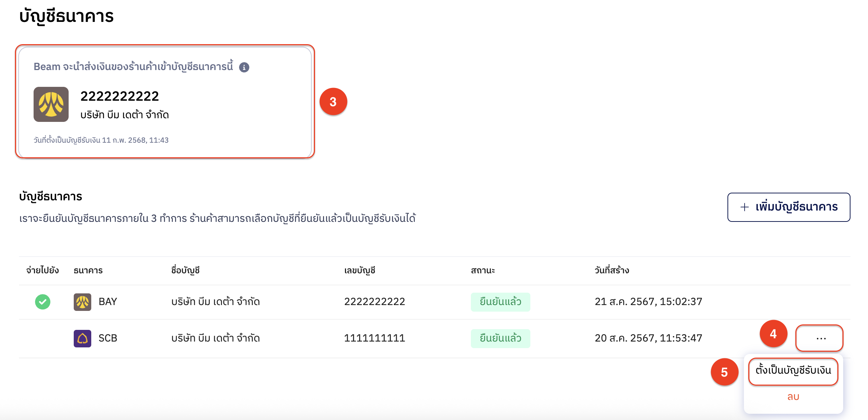Click account number 2222222222 in the table

tap(375, 302)
